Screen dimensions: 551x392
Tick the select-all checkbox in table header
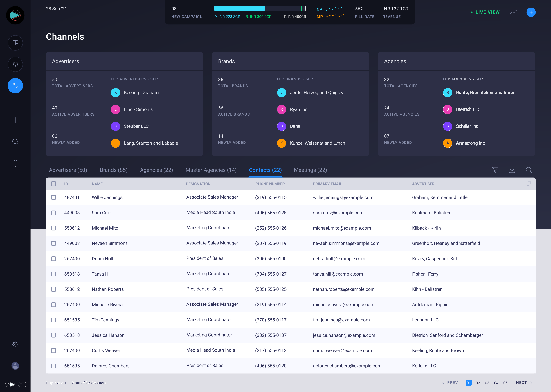54,184
